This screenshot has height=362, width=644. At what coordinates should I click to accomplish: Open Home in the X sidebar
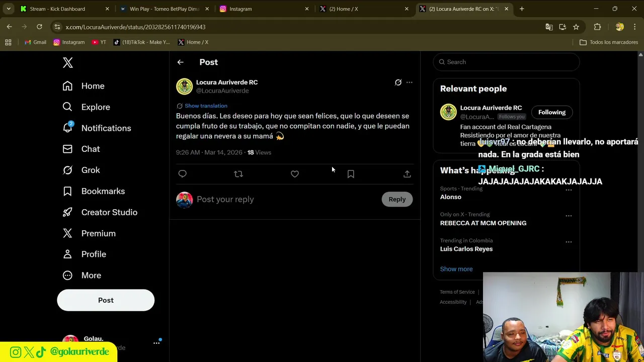84,86
